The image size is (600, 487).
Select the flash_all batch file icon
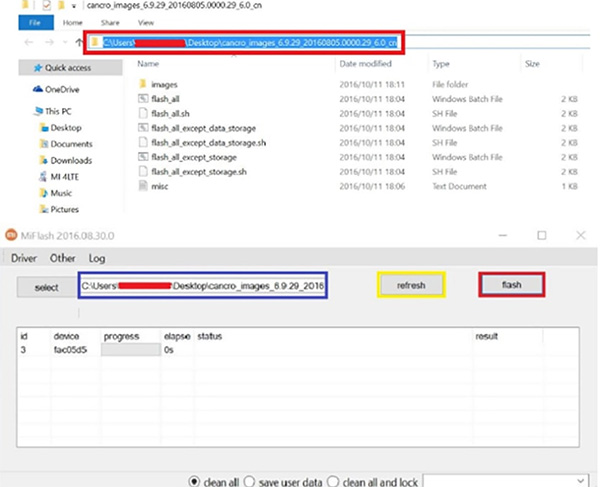pos(142,99)
